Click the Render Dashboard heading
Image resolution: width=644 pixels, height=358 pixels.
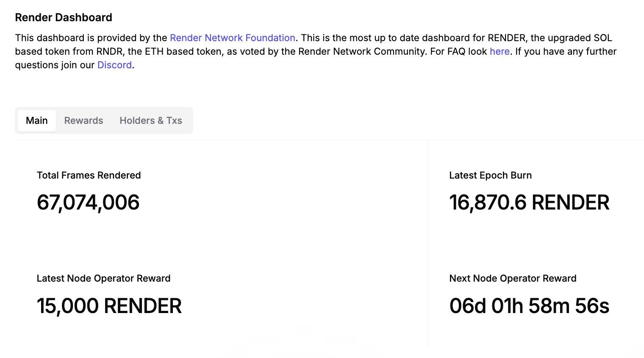(64, 17)
